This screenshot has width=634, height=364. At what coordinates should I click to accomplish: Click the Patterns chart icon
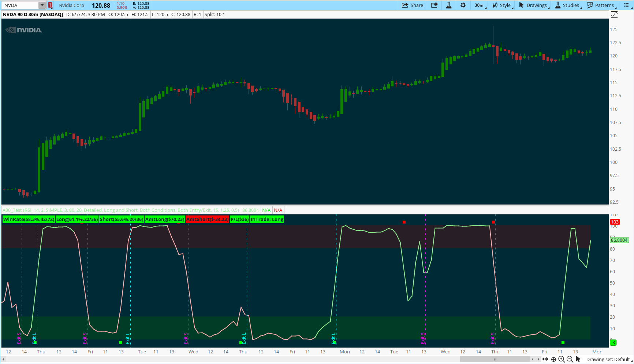coord(590,5)
